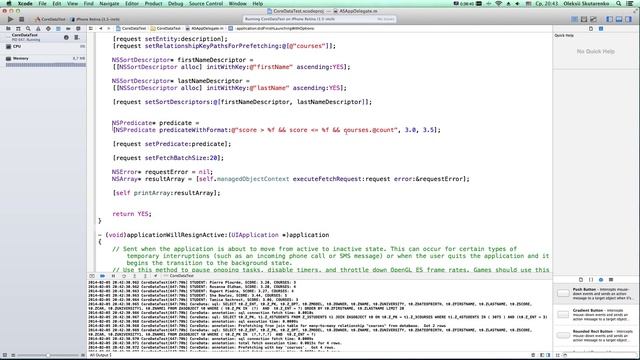Open the didFinishLaunchingWithOptions method jump bar item

tap(271, 29)
